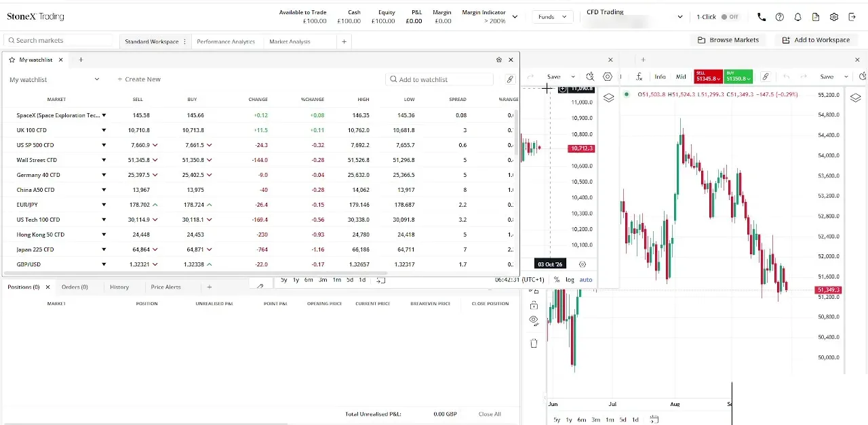Click Create New watchlist

[139, 79]
